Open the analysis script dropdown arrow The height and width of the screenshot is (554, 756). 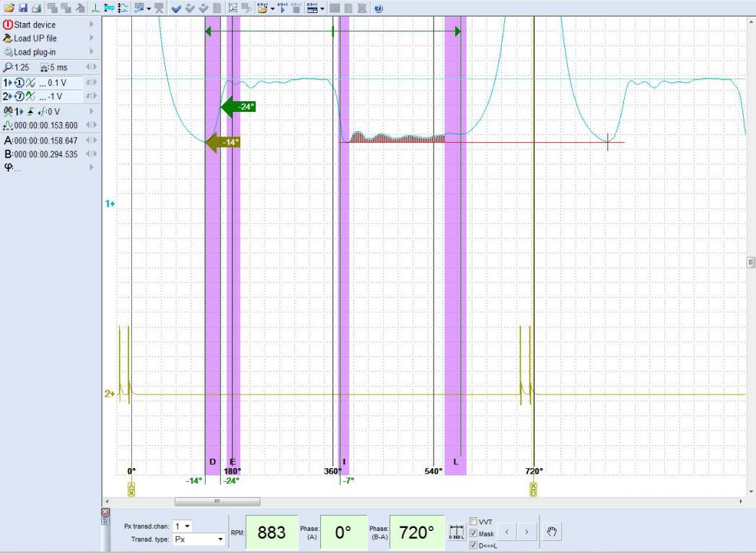coord(149,9)
